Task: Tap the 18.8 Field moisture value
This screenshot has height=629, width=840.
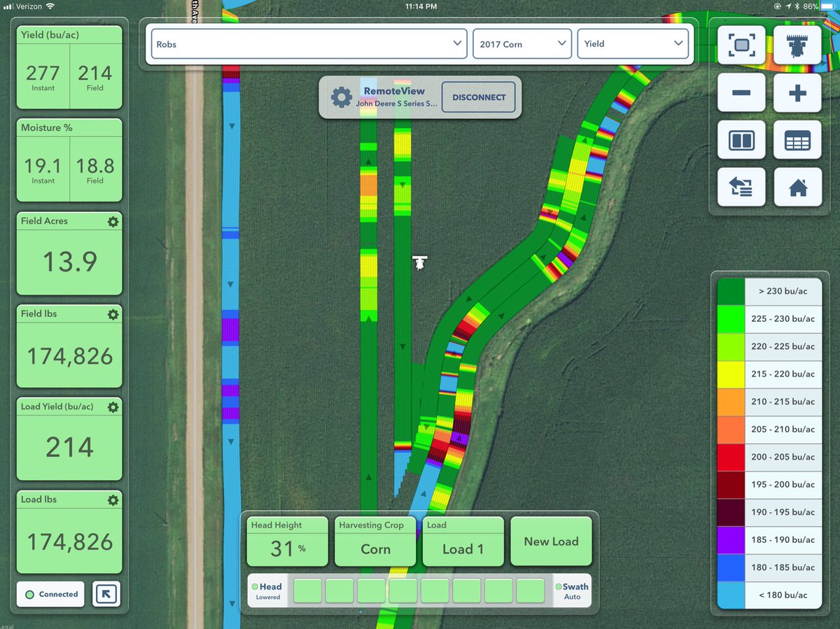Action: tap(95, 165)
